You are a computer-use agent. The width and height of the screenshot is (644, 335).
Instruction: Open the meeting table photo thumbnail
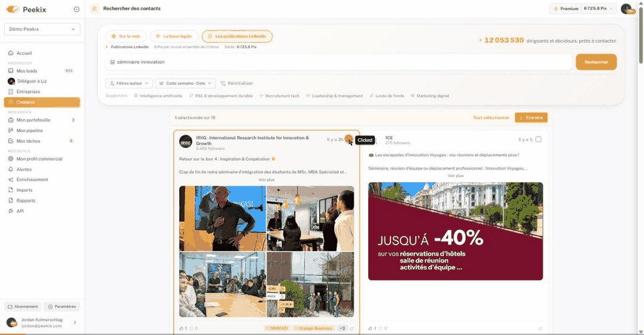click(x=223, y=285)
